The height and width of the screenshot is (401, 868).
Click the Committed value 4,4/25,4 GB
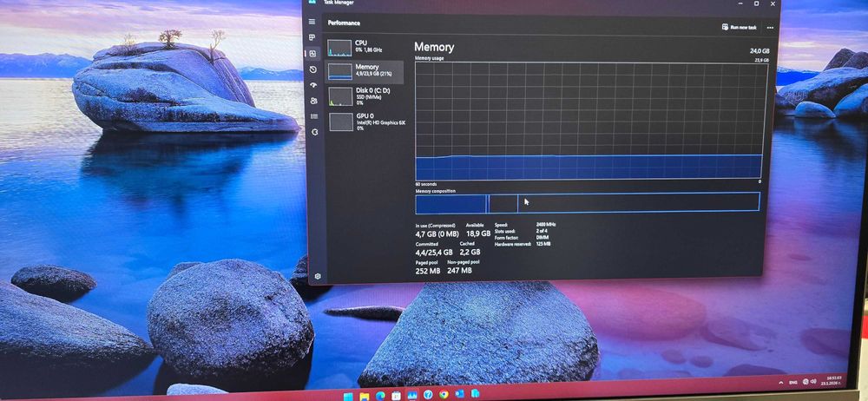(x=434, y=252)
